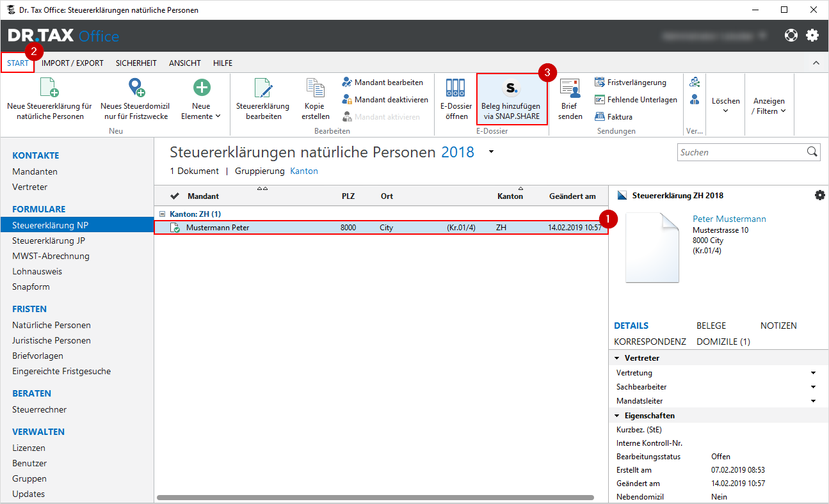829x504 pixels.
Task: Switch to the NOTIZEN tab
Action: pos(778,326)
